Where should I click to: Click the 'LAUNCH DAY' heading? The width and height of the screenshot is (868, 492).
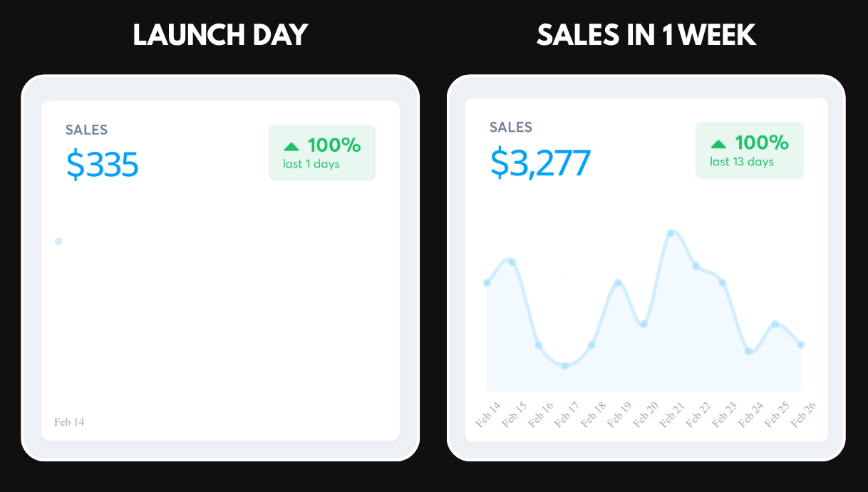click(x=220, y=35)
